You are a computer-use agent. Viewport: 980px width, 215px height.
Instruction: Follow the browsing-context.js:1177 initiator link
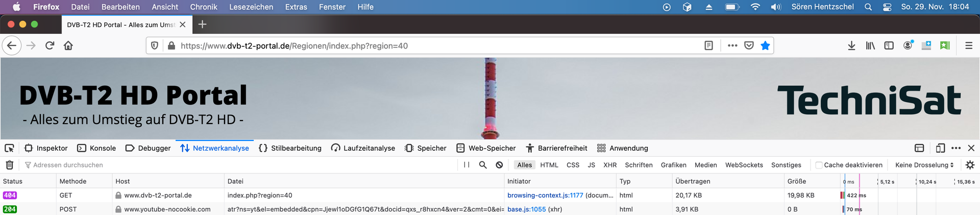click(545, 195)
